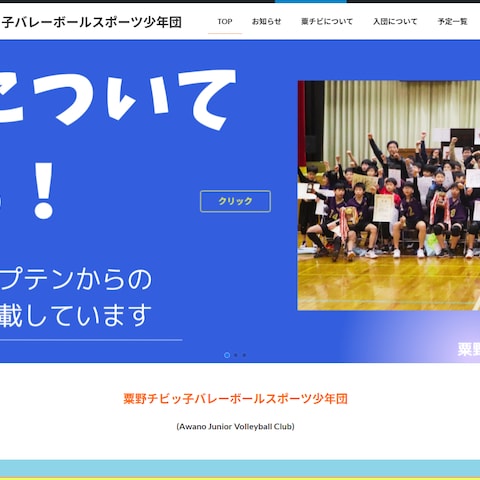Click the クリック button in the banner

[235, 201]
